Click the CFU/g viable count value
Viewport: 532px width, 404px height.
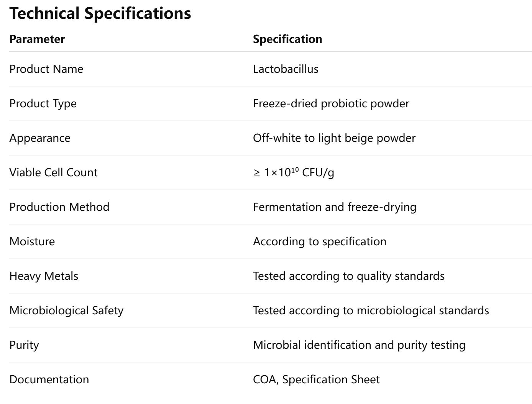coord(294,172)
